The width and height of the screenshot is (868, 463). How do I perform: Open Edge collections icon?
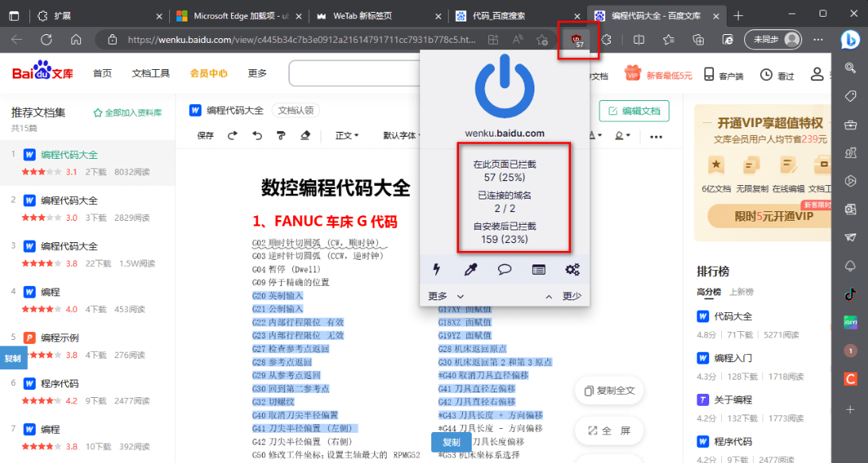click(698, 40)
